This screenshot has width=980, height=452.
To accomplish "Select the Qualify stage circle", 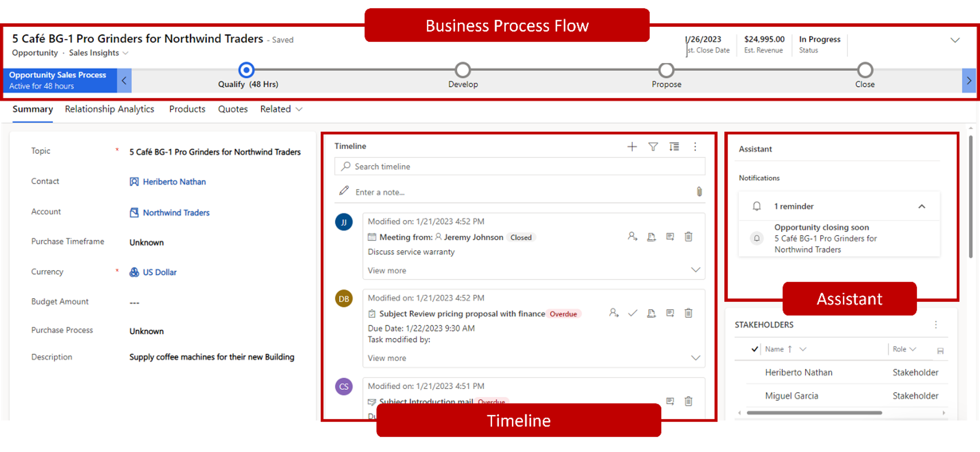I will pyautogui.click(x=246, y=70).
